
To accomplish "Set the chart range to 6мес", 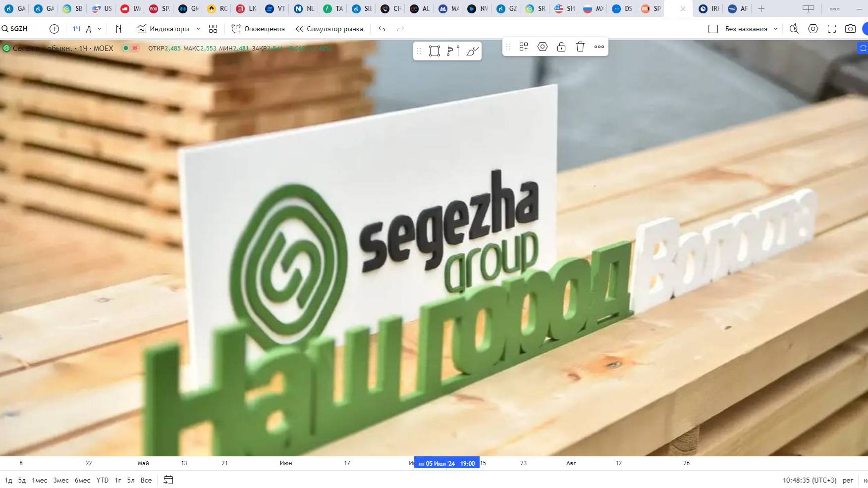I will click(x=83, y=480).
